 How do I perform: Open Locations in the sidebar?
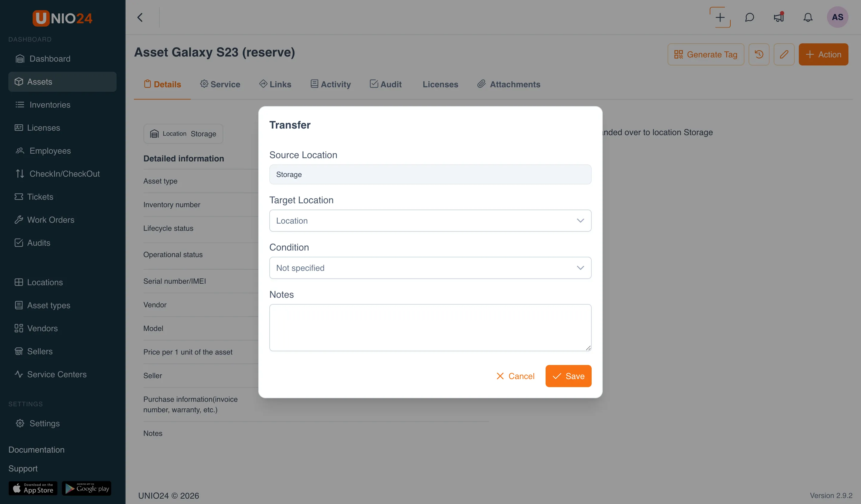tap(62, 282)
